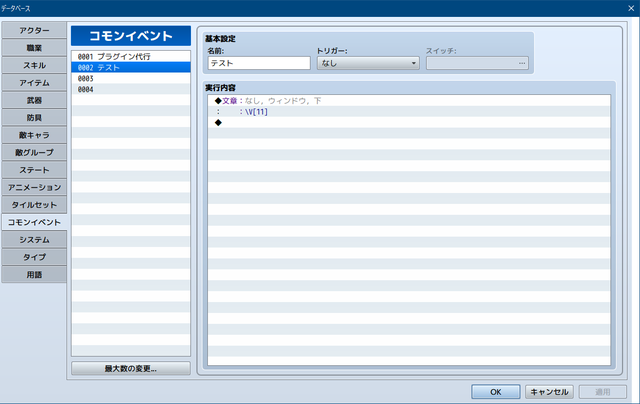Image resolution: width=640 pixels, height=404 pixels.
Task: Open the アニメーション tab
Action: (34, 188)
